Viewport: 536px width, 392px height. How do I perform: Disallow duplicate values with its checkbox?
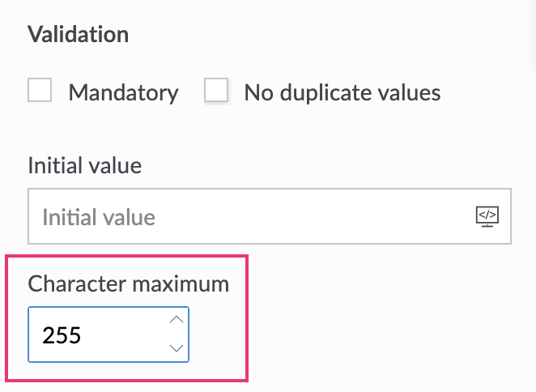[216, 91]
